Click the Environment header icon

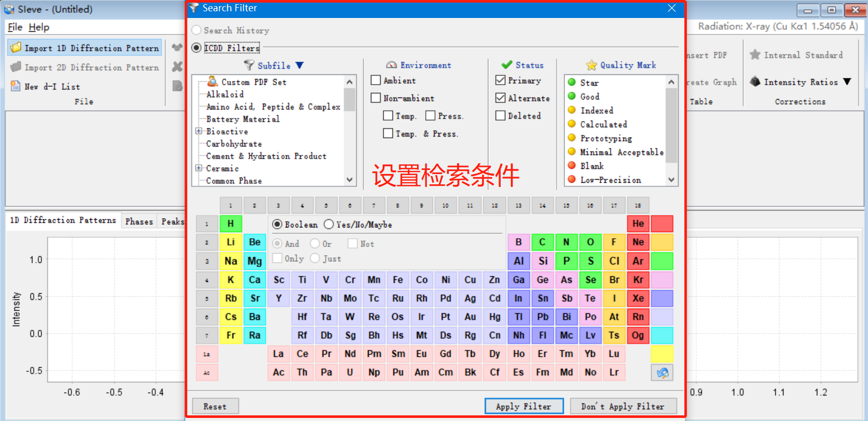(x=391, y=65)
